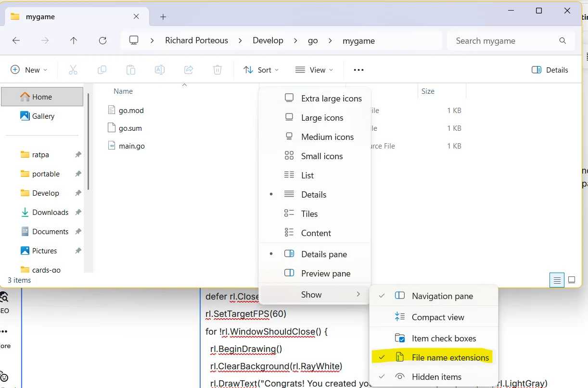Select Large icons from the View menu

coord(321,117)
